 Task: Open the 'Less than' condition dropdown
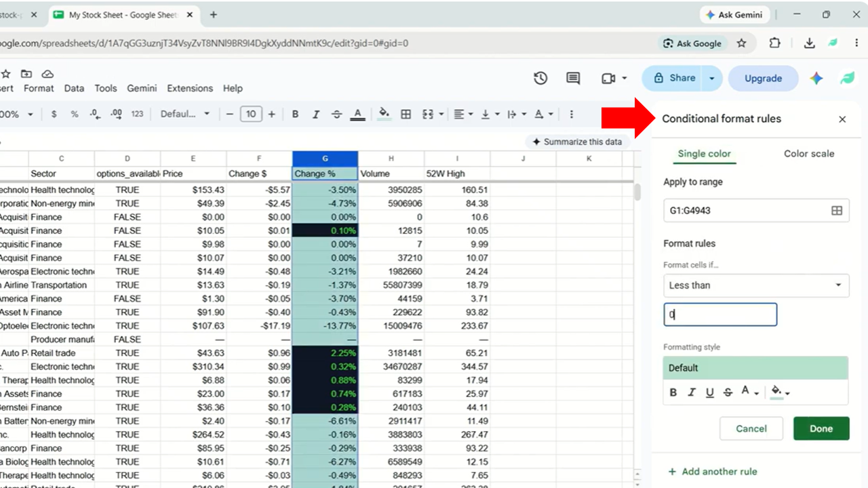(x=756, y=285)
